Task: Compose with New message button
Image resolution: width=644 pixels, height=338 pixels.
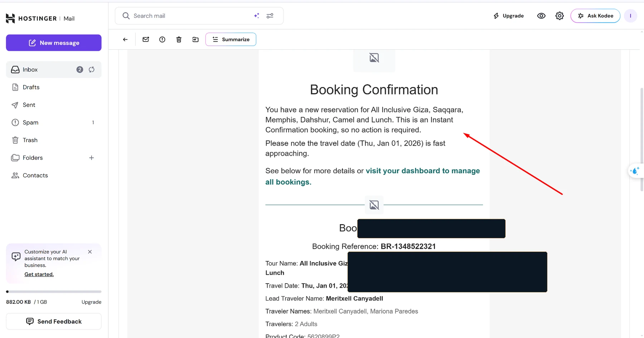Action: click(54, 43)
